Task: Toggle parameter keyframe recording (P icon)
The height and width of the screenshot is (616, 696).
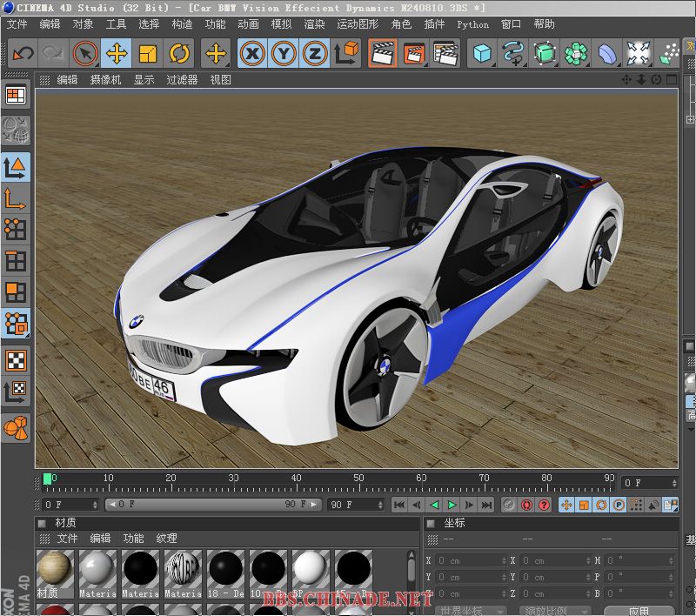Action: pyautogui.click(x=619, y=505)
